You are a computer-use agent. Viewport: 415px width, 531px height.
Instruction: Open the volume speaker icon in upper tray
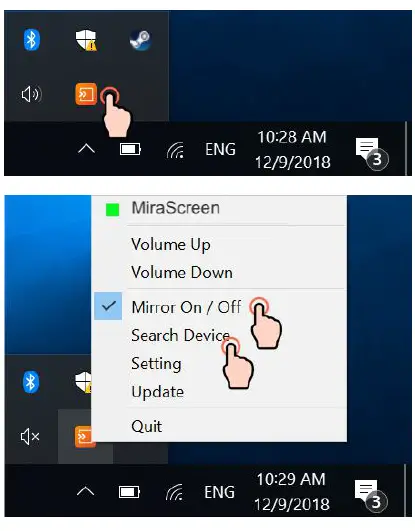(32, 94)
